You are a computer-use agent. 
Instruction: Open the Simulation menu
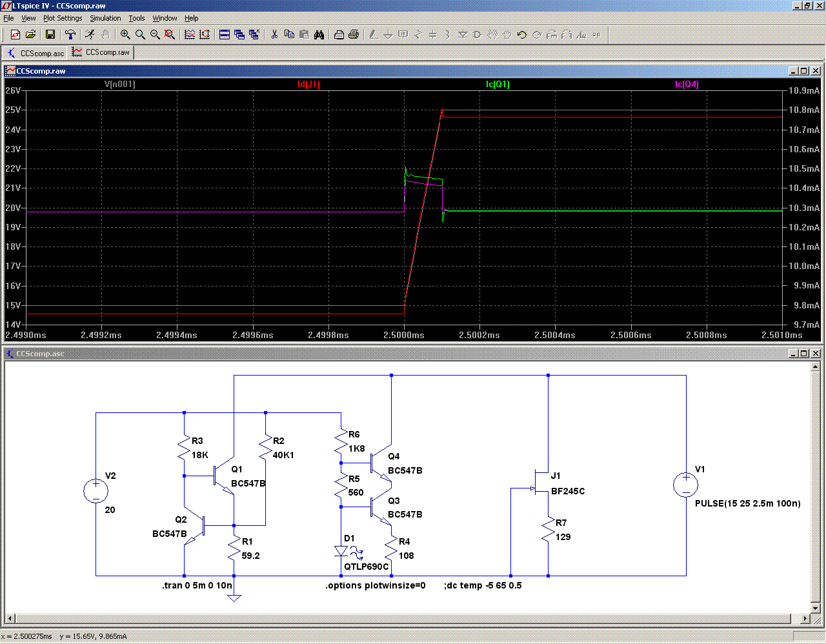click(105, 18)
